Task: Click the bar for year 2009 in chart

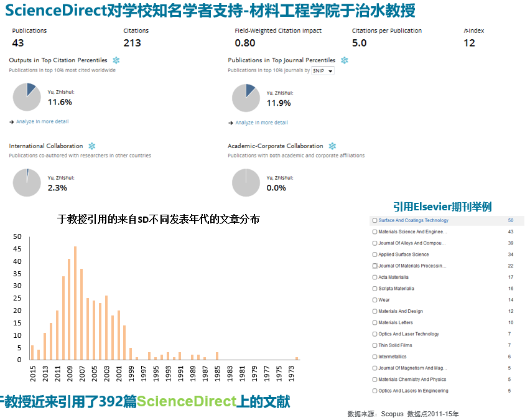Action: [x=69, y=309]
